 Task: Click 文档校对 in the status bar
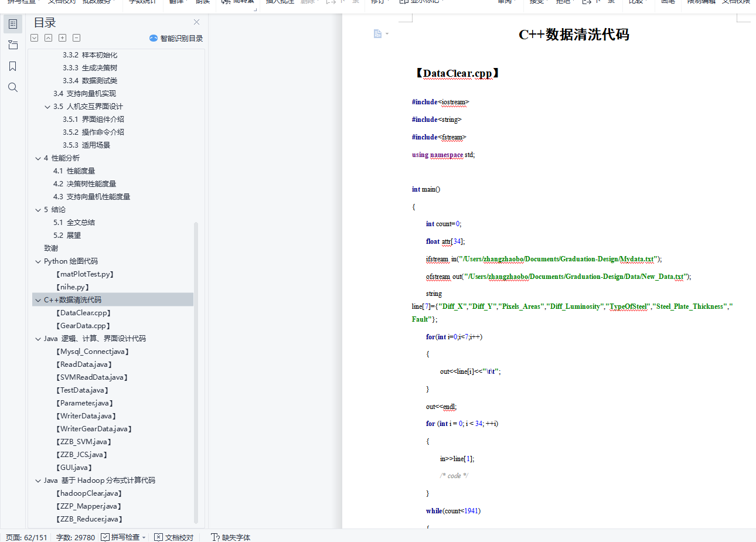pos(173,537)
